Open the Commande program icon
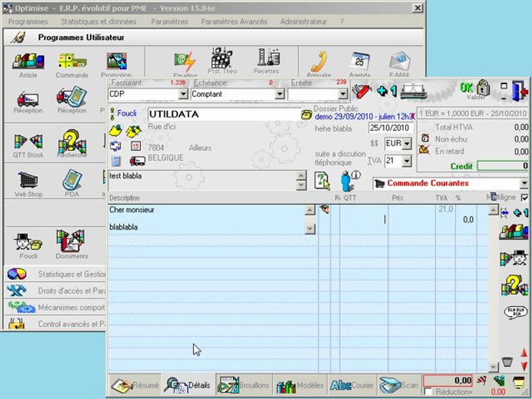The width and height of the screenshot is (532, 399). coord(72,62)
